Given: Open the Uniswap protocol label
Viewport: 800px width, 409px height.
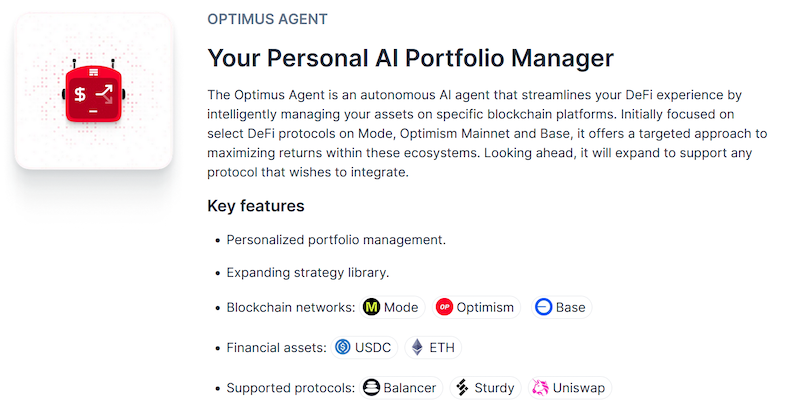Looking at the screenshot, I should point(578,387).
